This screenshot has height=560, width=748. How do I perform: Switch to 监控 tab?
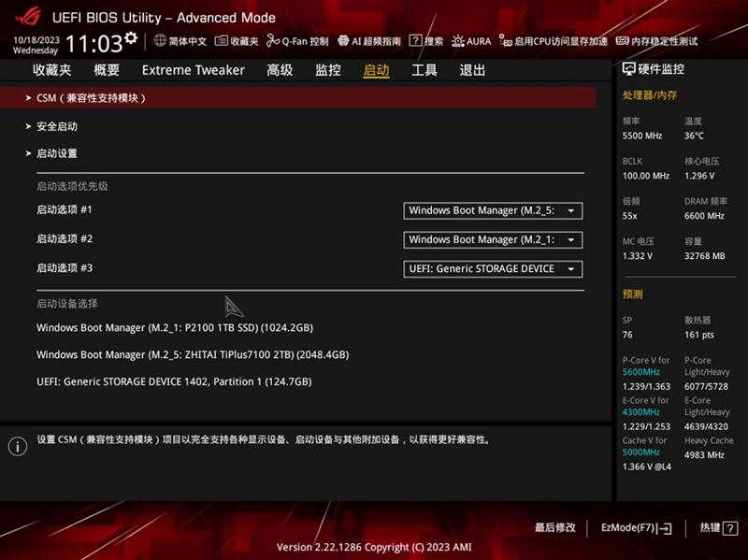[x=328, y=70]
